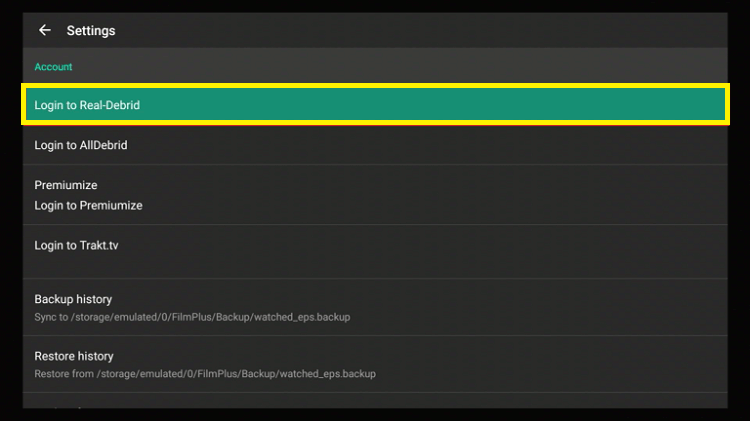Screen dimensions: 750x421
Task: Choose Login to Trakt.tv
Action: coord(375,252)
